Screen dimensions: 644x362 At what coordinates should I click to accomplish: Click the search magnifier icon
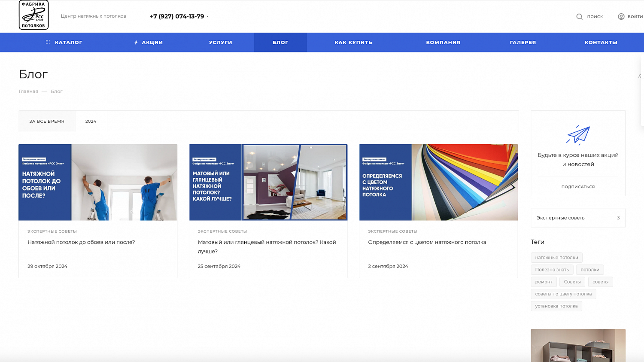[579, 17]
